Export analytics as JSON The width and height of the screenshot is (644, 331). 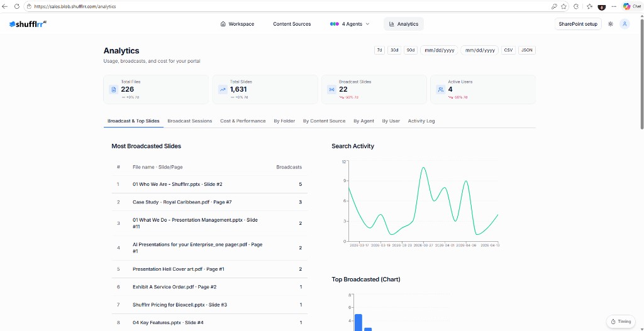click(527, 50)
